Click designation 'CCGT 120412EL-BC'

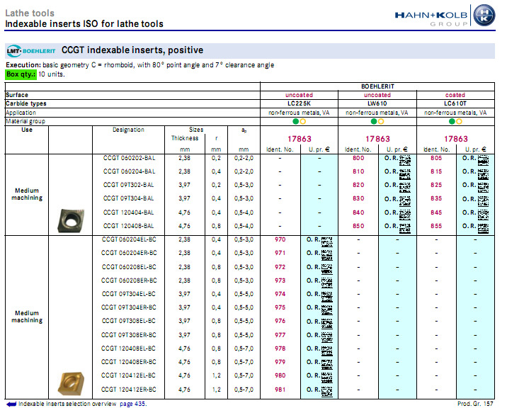pyautogui.click(x=129, y=375)
